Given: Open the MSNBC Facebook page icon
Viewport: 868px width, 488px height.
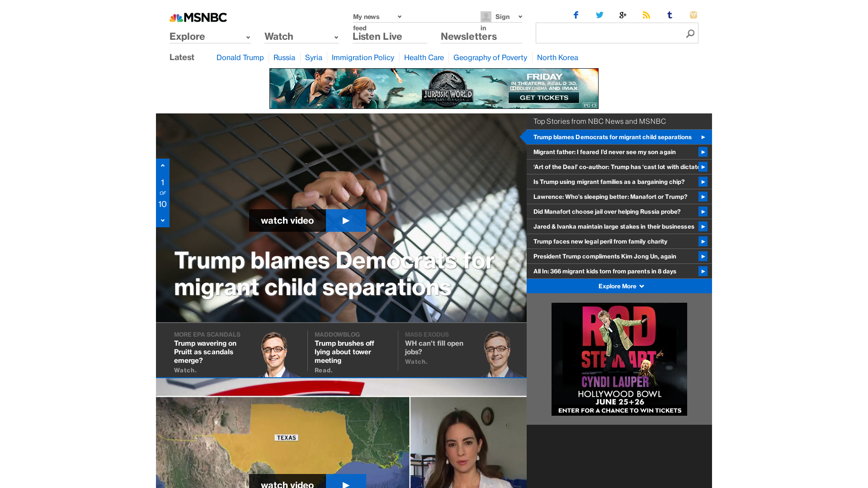Looking at the screenshot, I should pyautogui.click(x=576, y=15).
